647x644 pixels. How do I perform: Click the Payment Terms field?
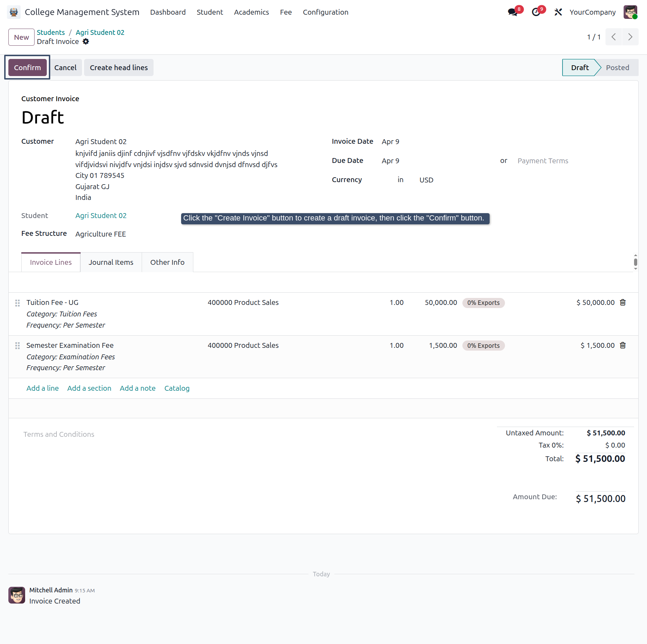[543, 161]
